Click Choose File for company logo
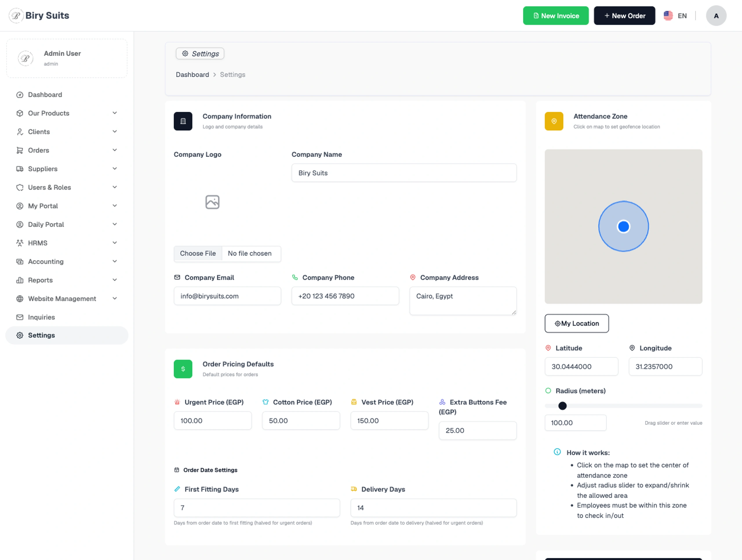This screenshot has height=560, width=742. click(x=198, y=253)
